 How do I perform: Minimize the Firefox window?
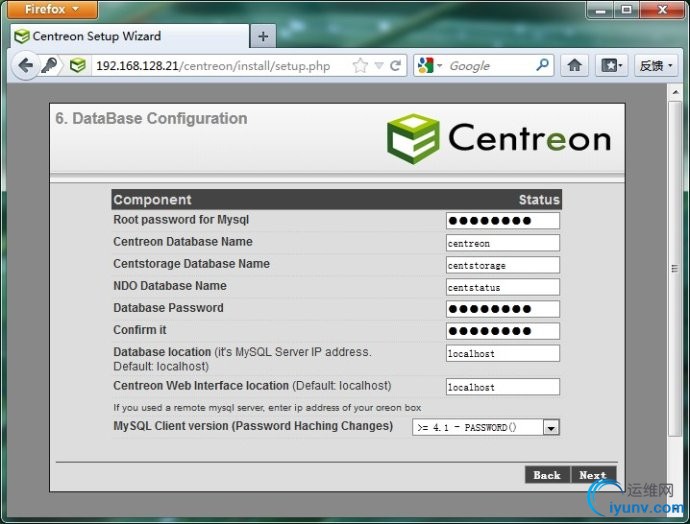coord(601,10)
